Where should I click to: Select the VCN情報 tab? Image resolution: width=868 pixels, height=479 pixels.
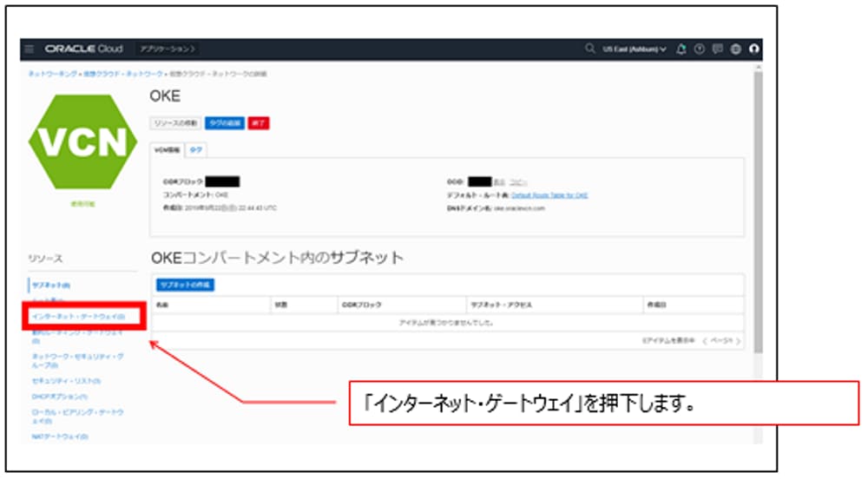click(167, 150)
